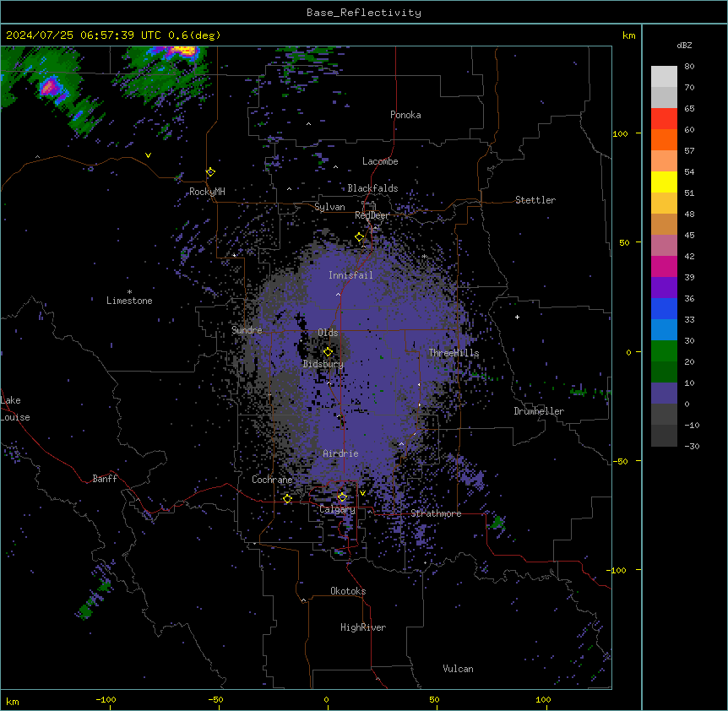Pick the dark gray -30 to -10 dBZ swatch
This screenshot has height=711, width=728.
tap(664, 436)
